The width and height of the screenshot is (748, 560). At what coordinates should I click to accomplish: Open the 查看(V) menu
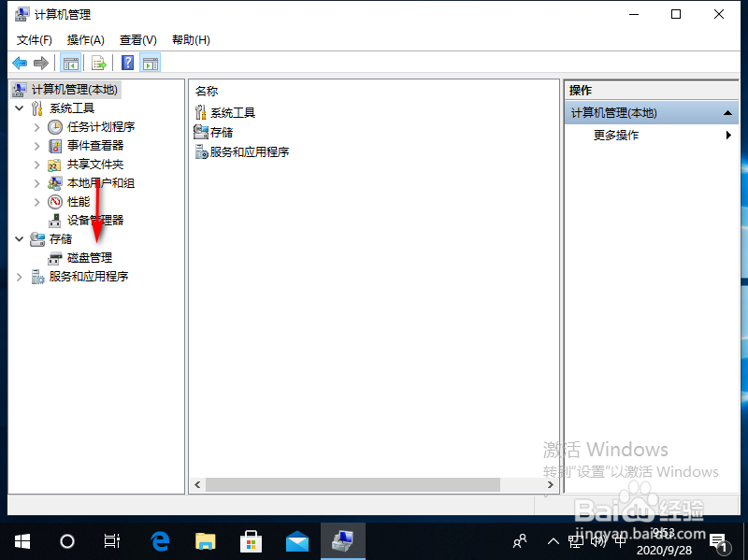click(x=137, y=39)
